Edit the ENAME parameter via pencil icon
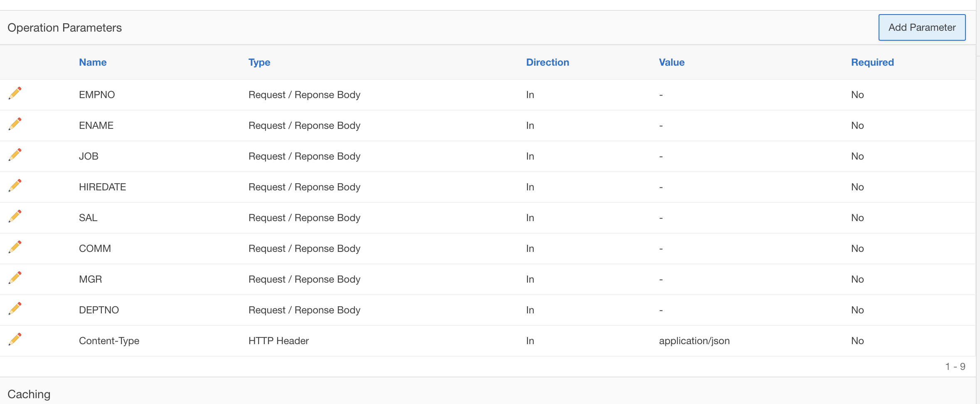The height and width of the screenshot is (404, 980). (15, 124)
